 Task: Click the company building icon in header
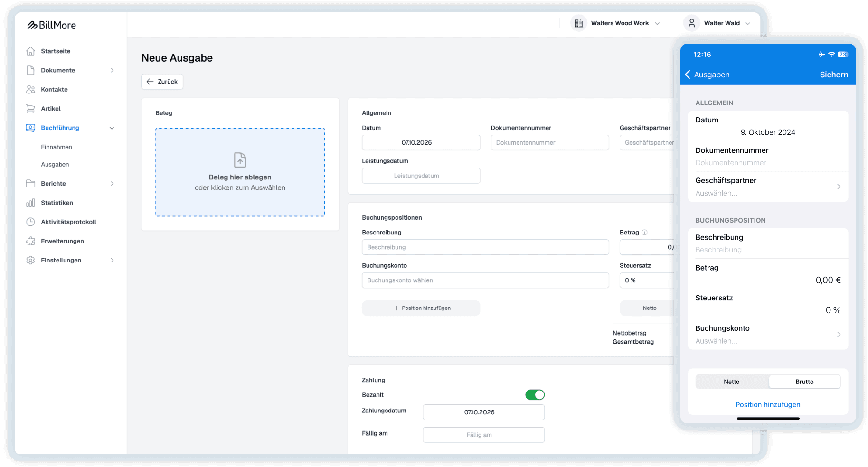click(x=578, y=23)
